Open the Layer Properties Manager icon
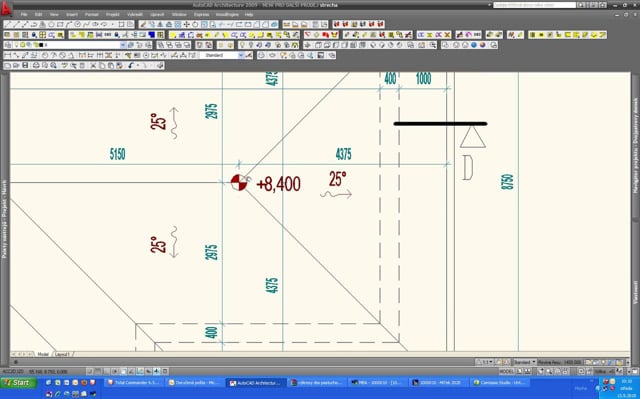Screen dimensions: 640x399 click(8, 45)
